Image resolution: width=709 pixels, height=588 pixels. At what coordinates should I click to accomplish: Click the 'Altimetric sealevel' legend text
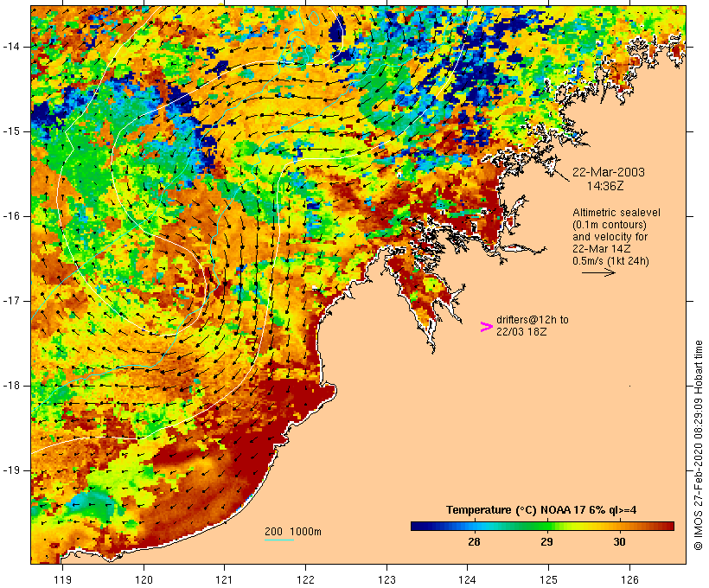click(x=616, y=213)
